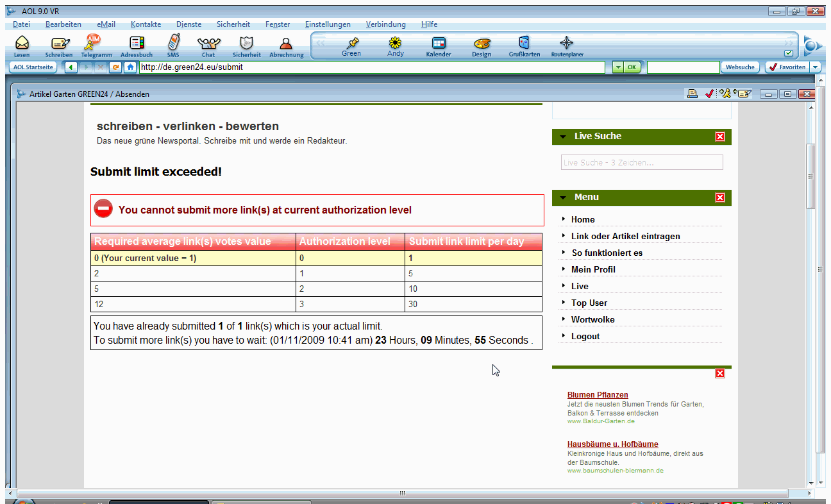Reload page with the orange refresh button
Screen dimensions: 831x504
click(x=115, y=67)
